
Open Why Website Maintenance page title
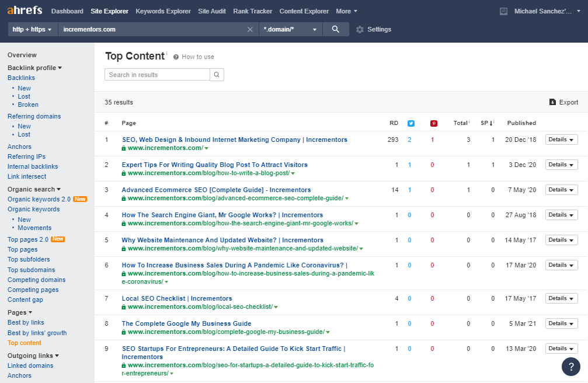click(x=222, y=240)
